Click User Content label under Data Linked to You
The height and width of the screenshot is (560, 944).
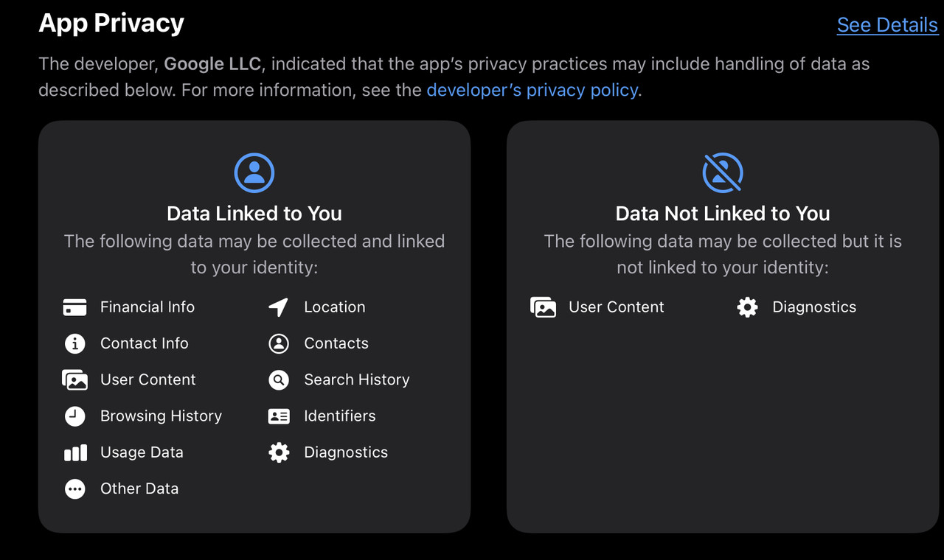pos(148,379)
